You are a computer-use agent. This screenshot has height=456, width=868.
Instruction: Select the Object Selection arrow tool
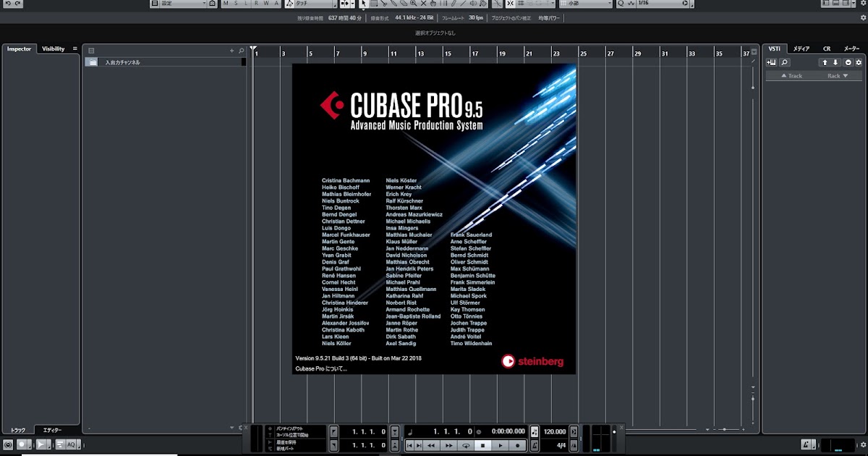point(363,4)
